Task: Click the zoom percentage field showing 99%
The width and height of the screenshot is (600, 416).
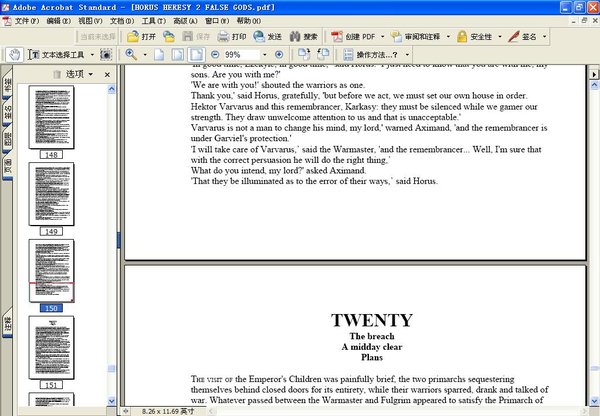Action: (x=241, y=55)
